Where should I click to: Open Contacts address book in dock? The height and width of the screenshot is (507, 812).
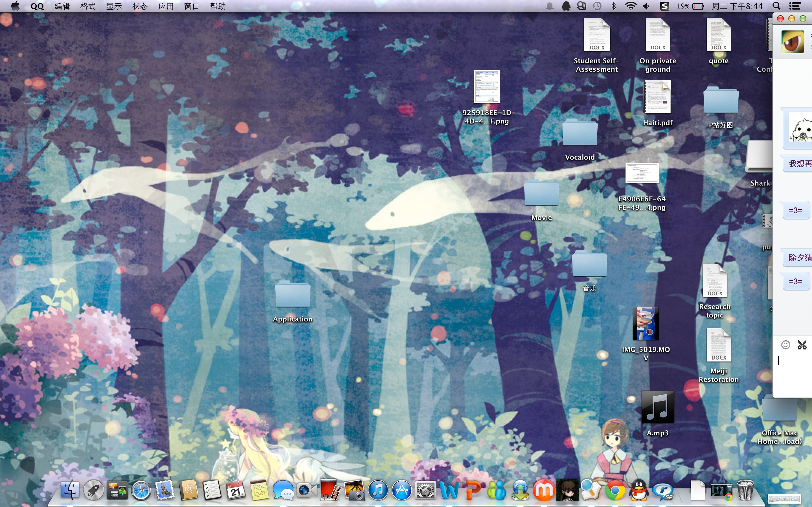point(188,491)
